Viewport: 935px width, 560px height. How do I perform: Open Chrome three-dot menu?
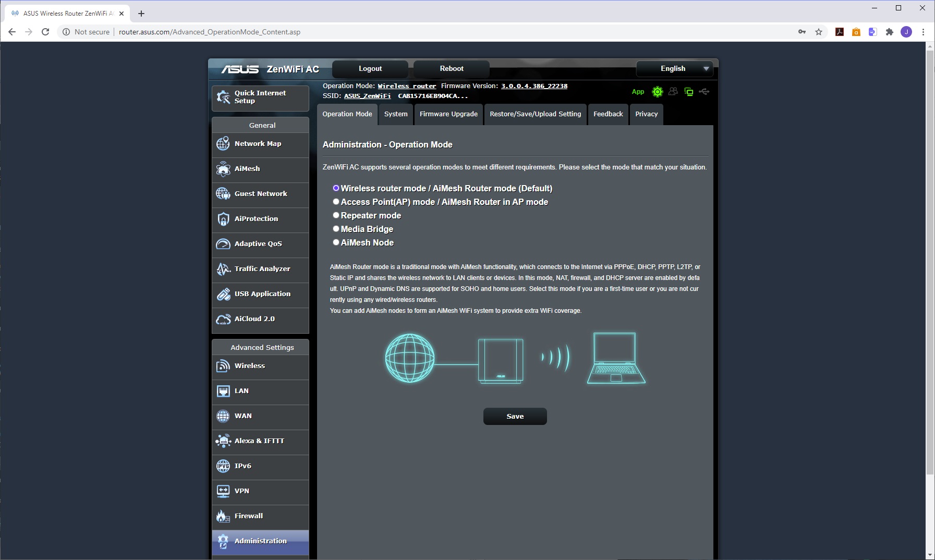tap(923, 32)
